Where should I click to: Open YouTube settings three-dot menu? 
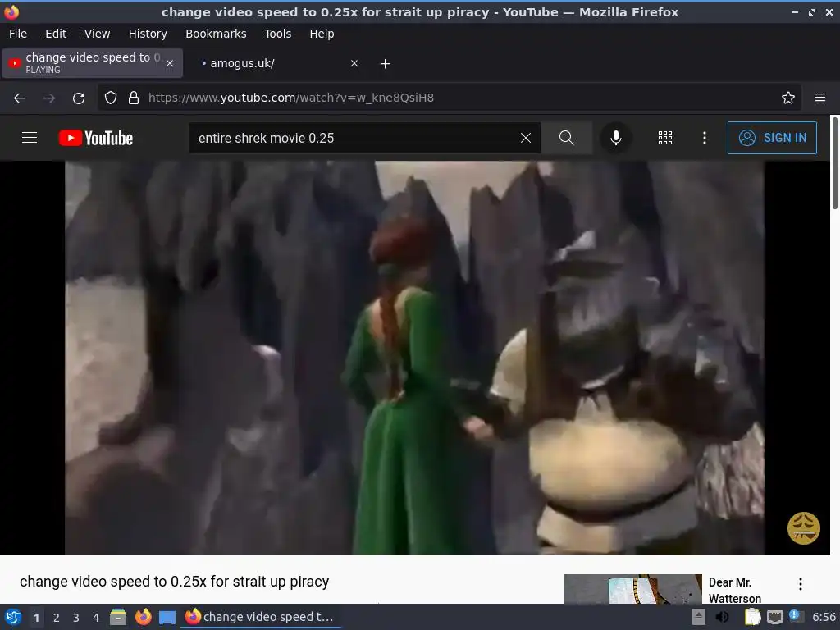705,138
